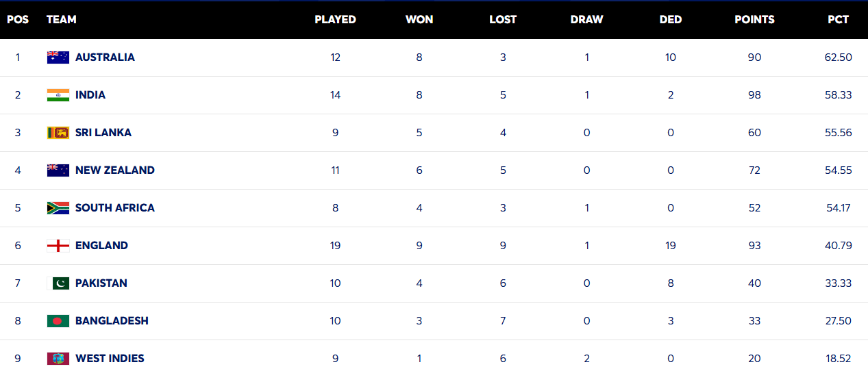Image resolution: width=868 pixels, height=371 pixels.
Task: Open the WEST INDIES team link
Action: click(x=110, y=359)
